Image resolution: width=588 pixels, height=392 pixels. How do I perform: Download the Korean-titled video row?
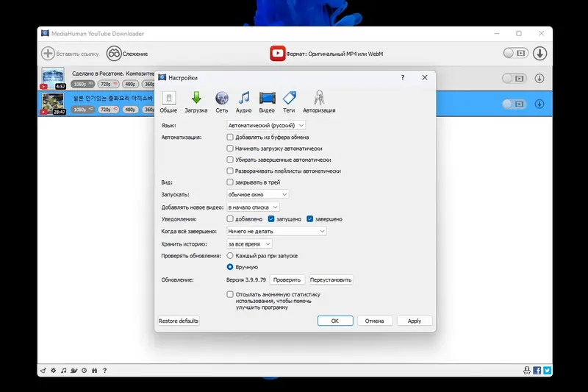(539, 104)
